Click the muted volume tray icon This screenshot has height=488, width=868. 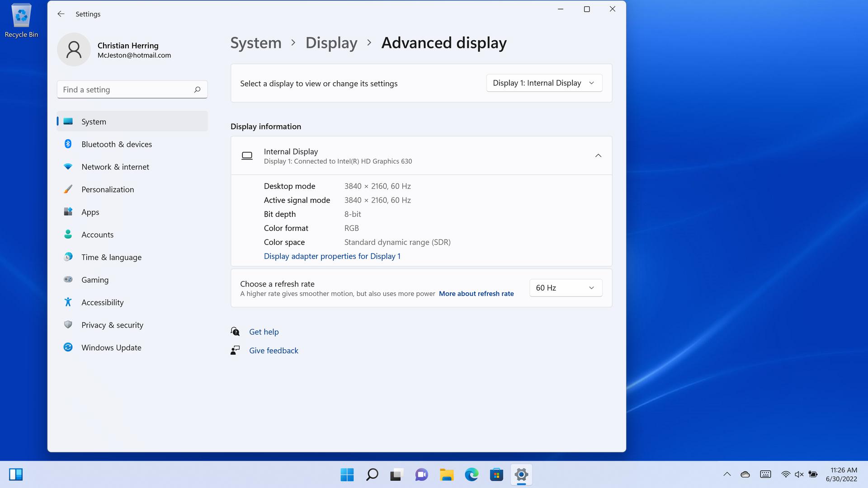[799, 474]
